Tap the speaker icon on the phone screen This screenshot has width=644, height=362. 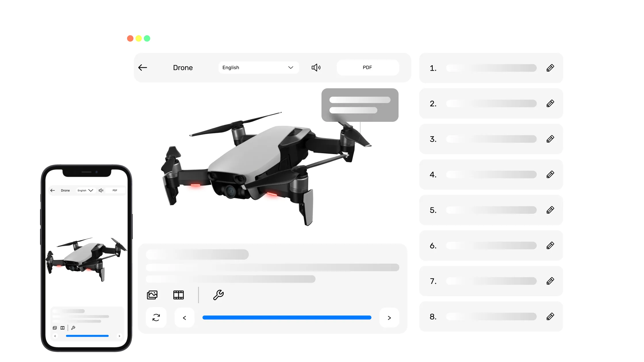101,190
